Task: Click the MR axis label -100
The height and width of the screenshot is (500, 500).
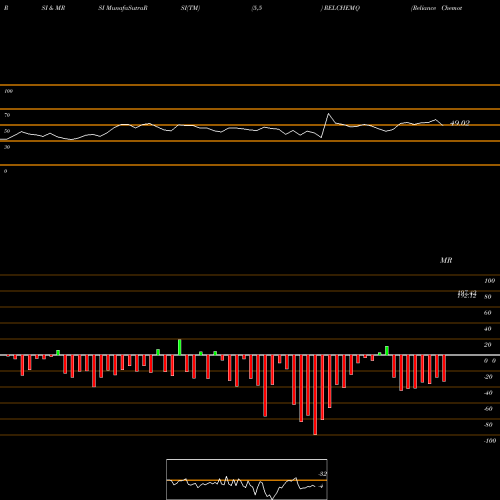Action: [490, 441]
